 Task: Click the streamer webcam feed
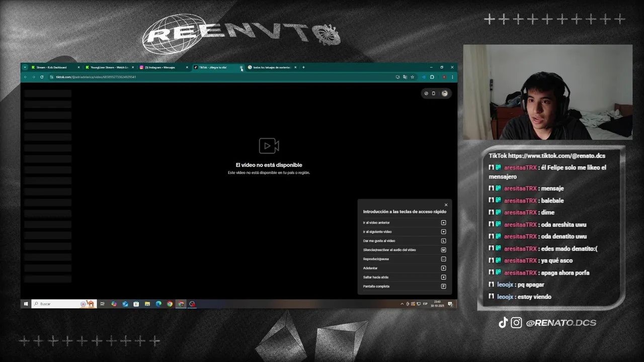coord(547,92)
